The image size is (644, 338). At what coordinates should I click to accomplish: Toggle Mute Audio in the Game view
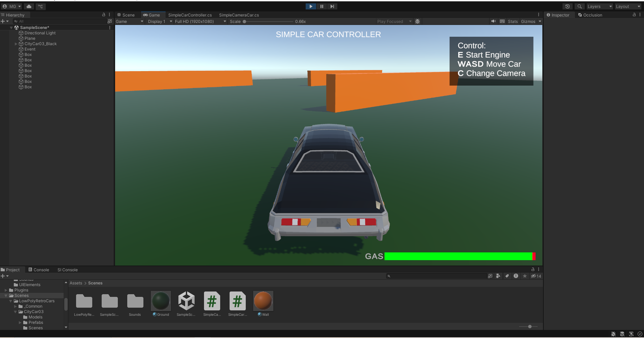pyautogui.click(x=493, y=21)
